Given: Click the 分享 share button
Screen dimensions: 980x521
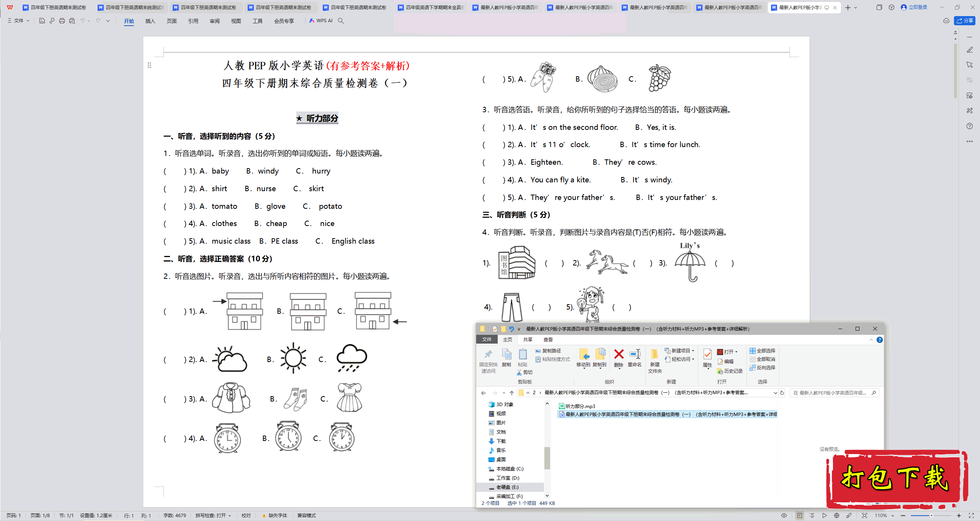Looking at the screenshot, I should (964, 21).
